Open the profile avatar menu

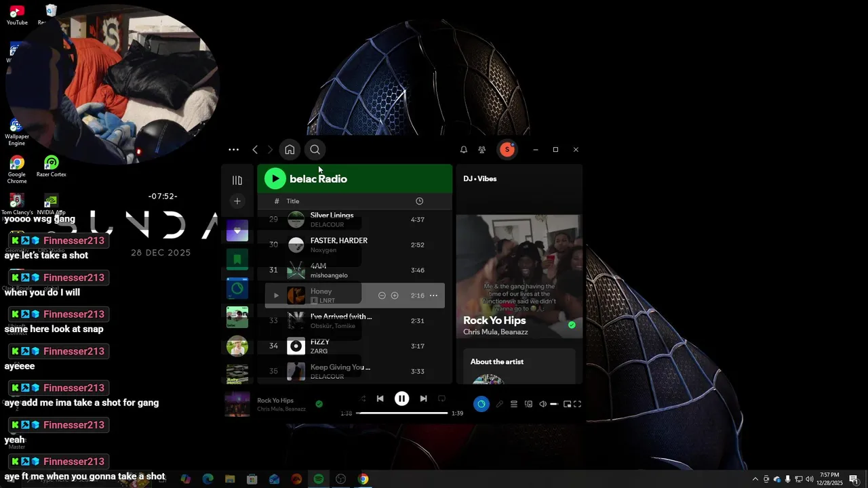coord(507,150)
